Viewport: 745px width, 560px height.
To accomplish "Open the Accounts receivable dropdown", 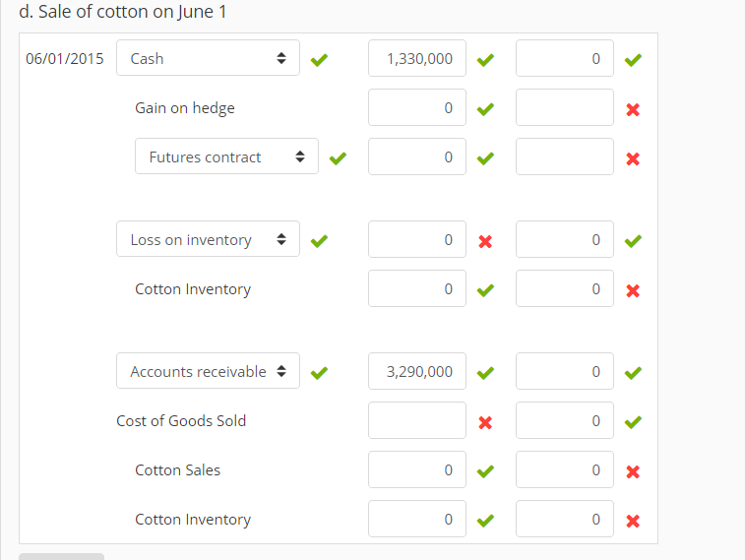I will (208, 371).
